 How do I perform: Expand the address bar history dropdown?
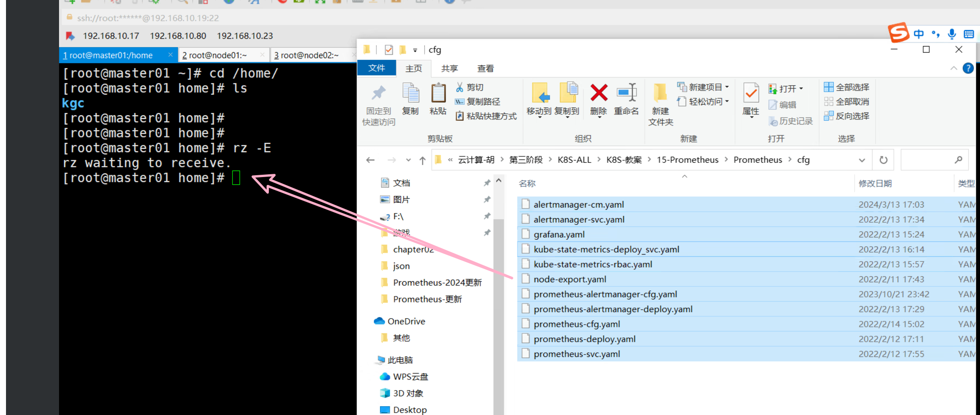point(861,160)
